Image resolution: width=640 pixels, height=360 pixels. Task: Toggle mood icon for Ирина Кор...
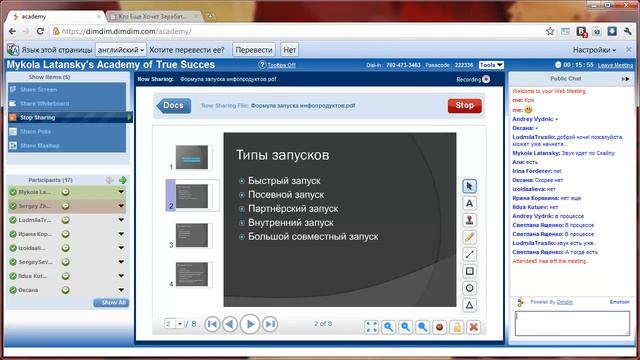(65, 234)
